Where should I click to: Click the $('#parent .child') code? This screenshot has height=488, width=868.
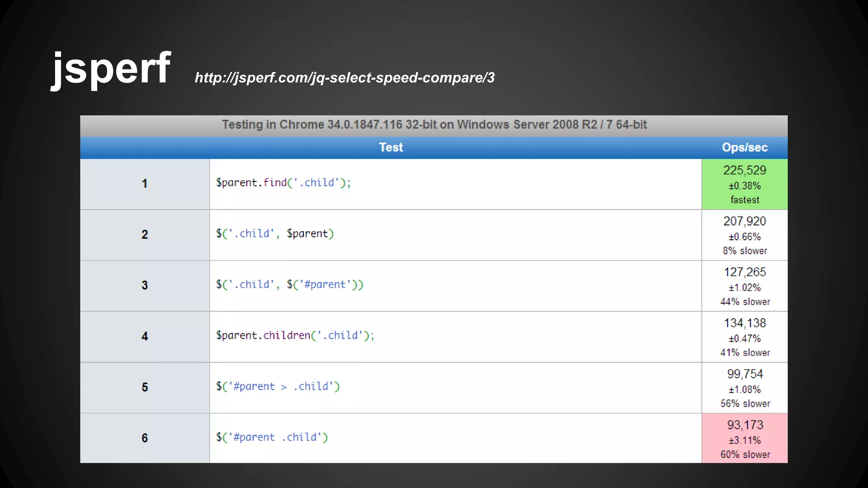coord(272,437)
